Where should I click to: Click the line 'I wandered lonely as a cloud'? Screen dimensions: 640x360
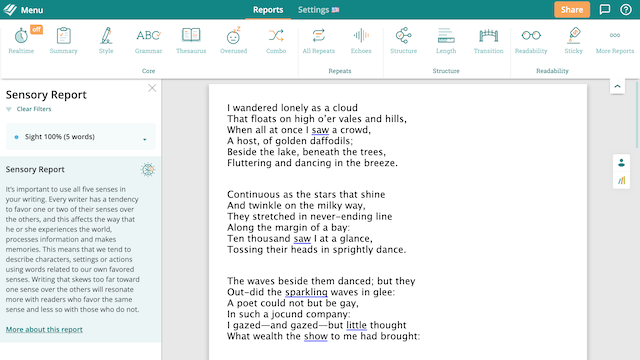292,108
